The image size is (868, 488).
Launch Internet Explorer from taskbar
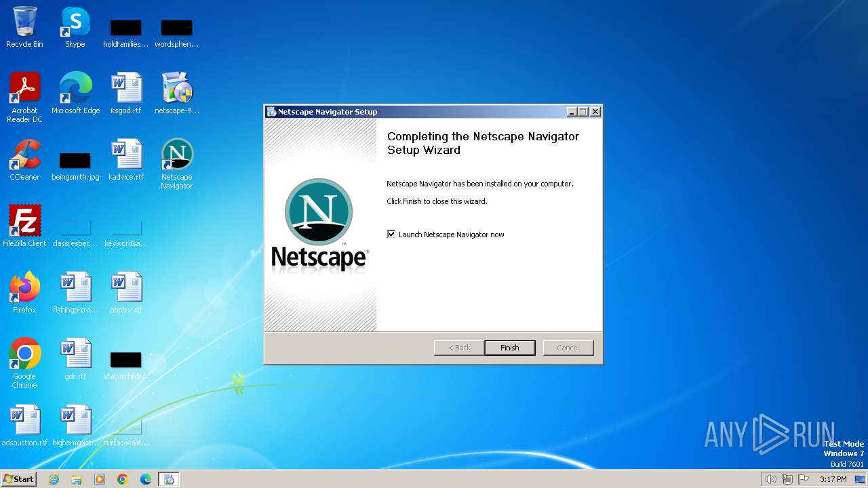click(x=54, y=479)
